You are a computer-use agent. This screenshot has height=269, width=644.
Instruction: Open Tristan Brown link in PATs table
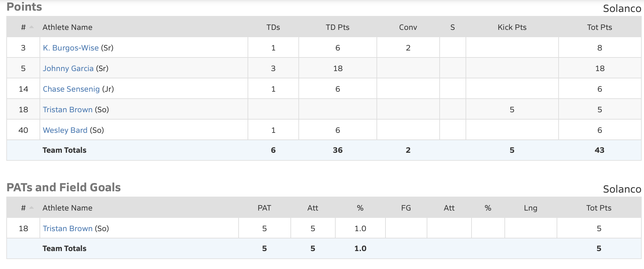point(67,228)
